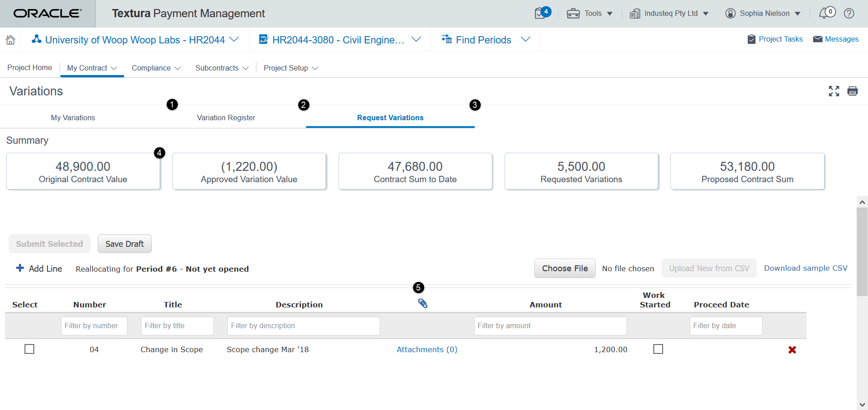Image resolution: width=868 pixels, height=410 pixels.
Task: Click the Download sample CSV link
Action: 806,268
